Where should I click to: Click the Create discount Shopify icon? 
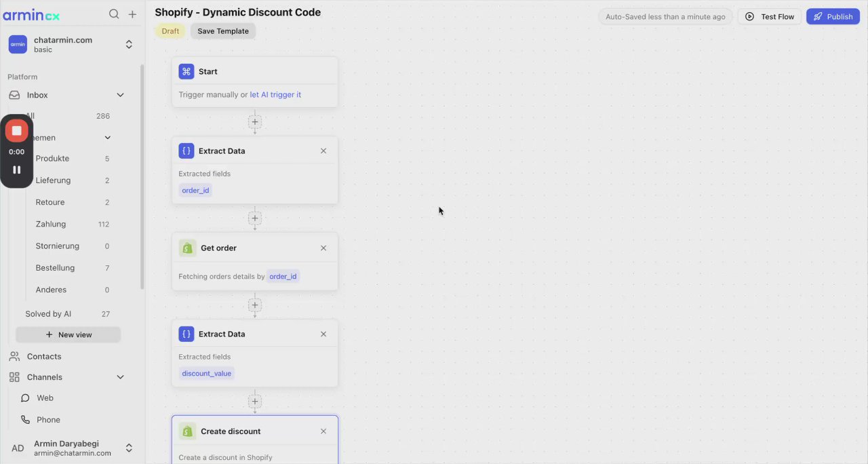187,431
